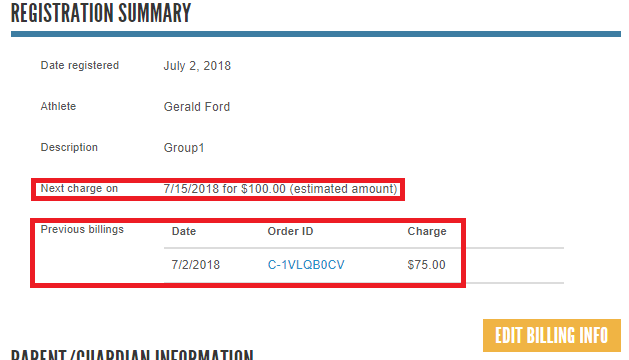
Task: Click the Next charge on label
Action: tap(79, 188)
